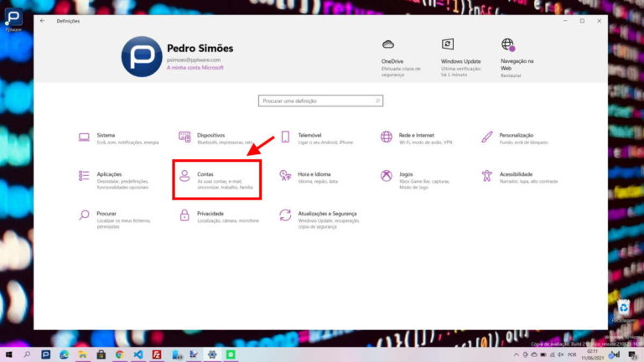This screenshot has height=362, width=644.
Task: Open the OneDrive status shortcut
Action: coord(392,55)
